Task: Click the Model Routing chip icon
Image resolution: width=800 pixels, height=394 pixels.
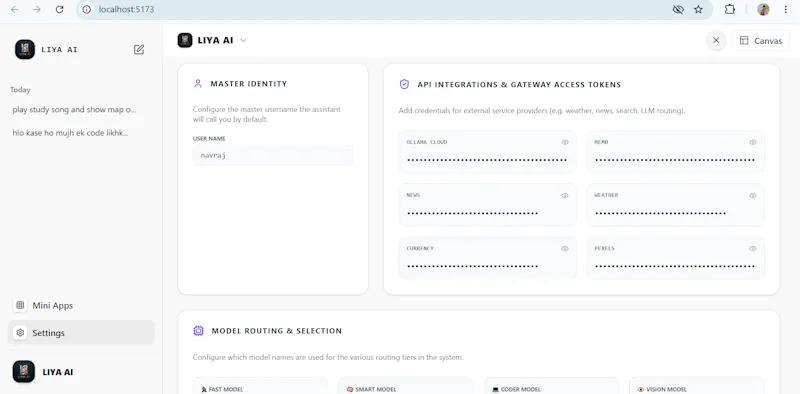Action: (x=198, y=331)
